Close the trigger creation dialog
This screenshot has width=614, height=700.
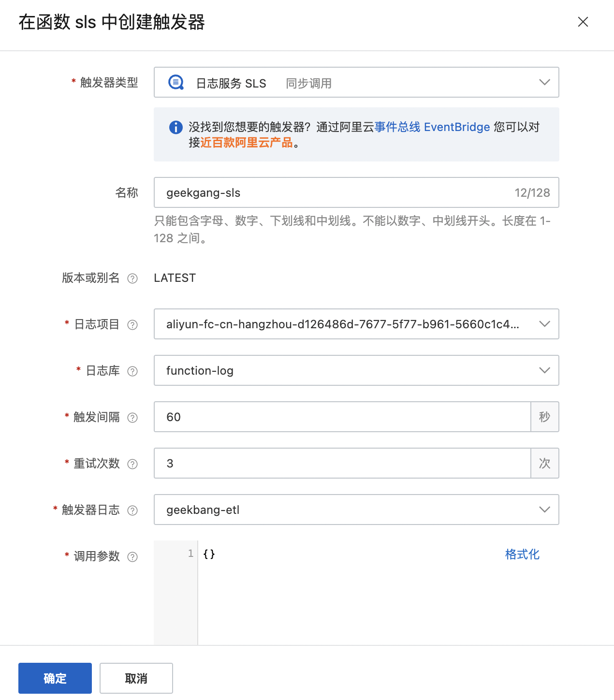[583, 22]
